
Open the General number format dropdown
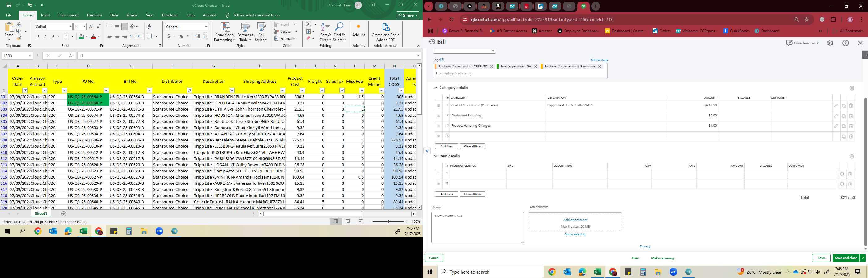(206, 27)
